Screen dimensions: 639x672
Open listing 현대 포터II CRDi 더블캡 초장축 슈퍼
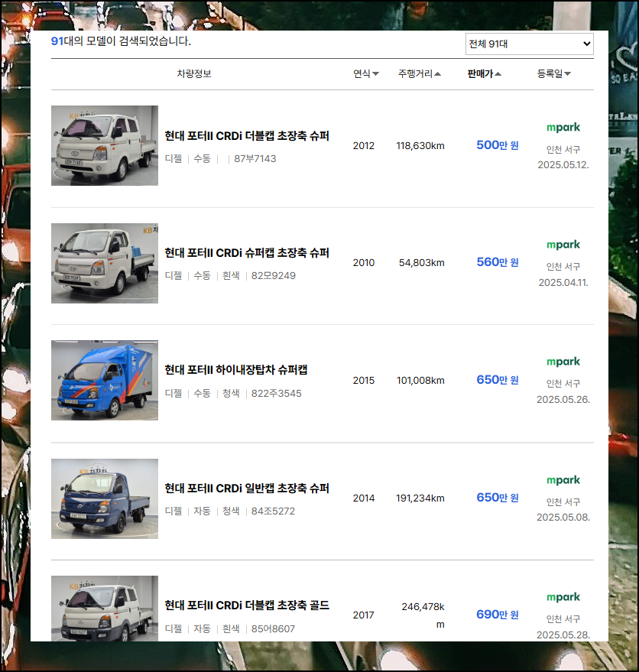[247, 136]
